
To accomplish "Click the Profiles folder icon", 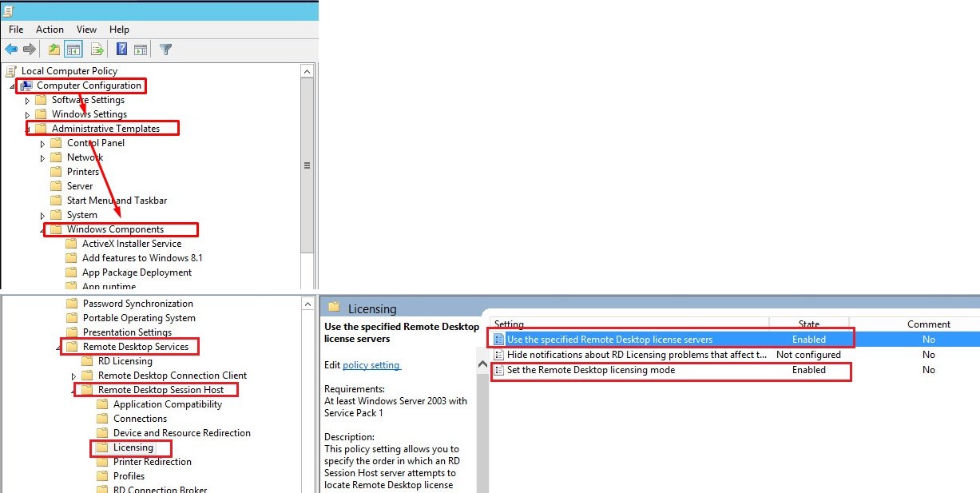I will coord(102,476).
